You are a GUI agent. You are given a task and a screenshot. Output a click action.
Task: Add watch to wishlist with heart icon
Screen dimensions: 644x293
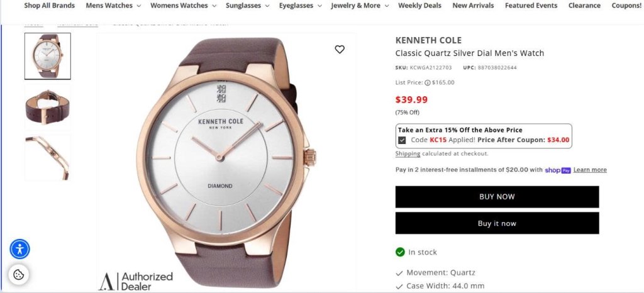[x=339, y=49]
